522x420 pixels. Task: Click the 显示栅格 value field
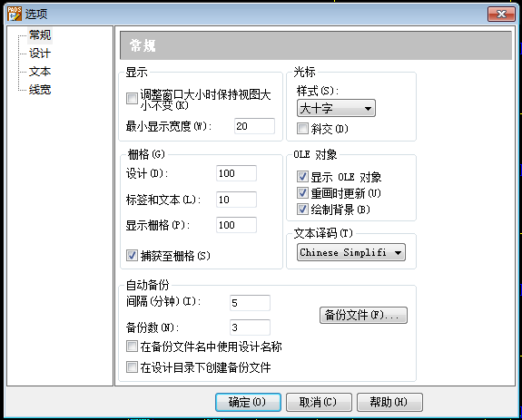(236, 225)
